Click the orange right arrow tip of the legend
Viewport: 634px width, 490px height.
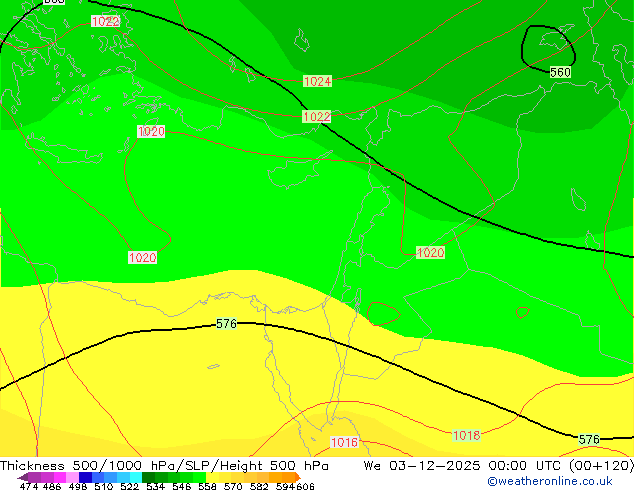tap(298, 478)
